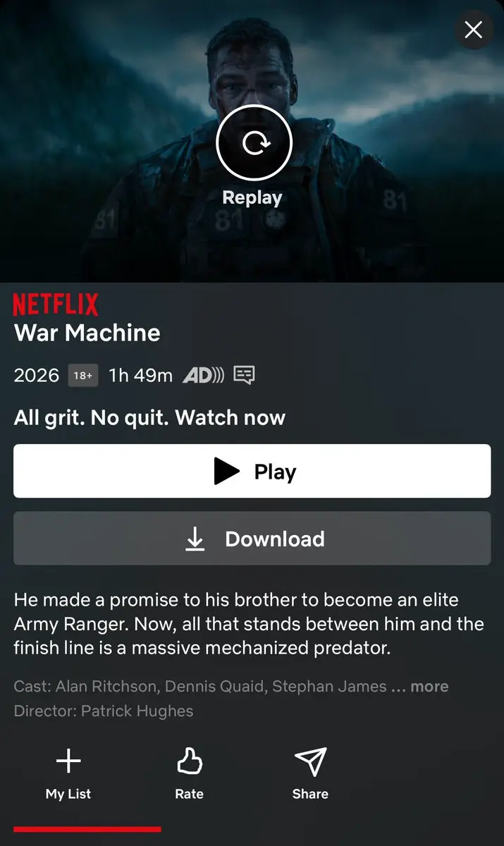The image size is (504, 846).
Task: Tap the play triangle icon
Action: tap(226, 472)
